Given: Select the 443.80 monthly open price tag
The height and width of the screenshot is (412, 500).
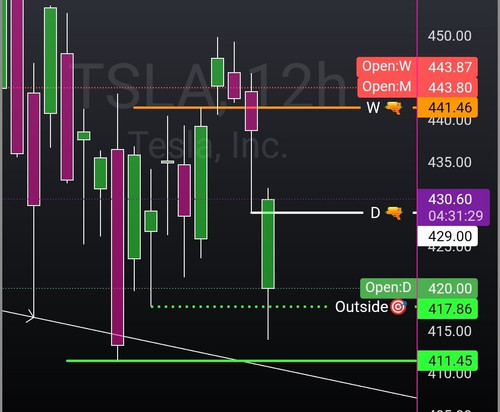Looking at the screenshot, I should tap(448, 87).
